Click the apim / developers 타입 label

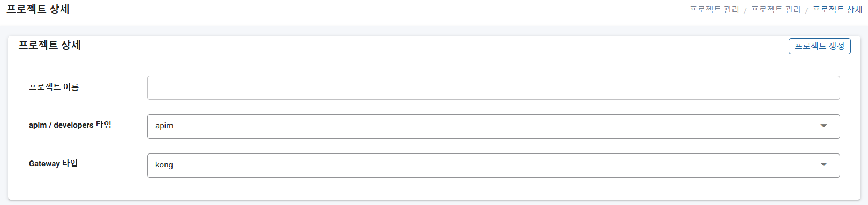tap(70, 125)
